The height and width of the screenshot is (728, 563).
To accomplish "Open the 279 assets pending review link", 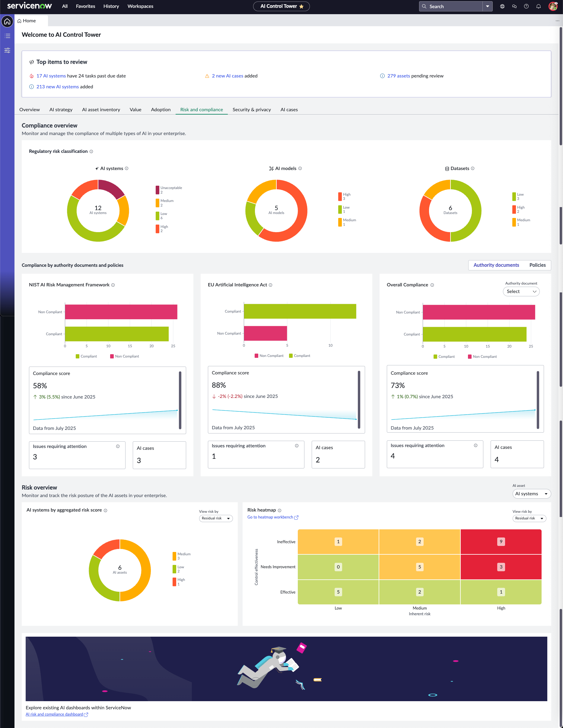I will (398, 76).
